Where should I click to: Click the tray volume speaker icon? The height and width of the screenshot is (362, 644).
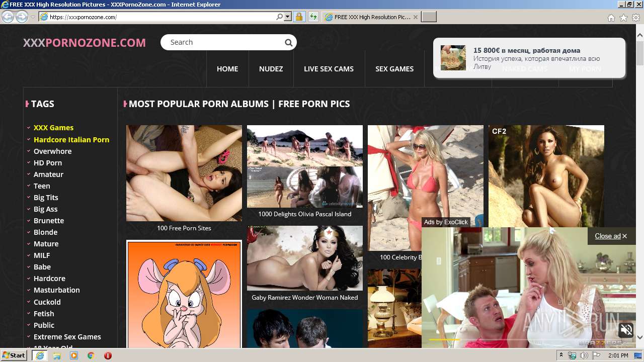pos(584,355)
